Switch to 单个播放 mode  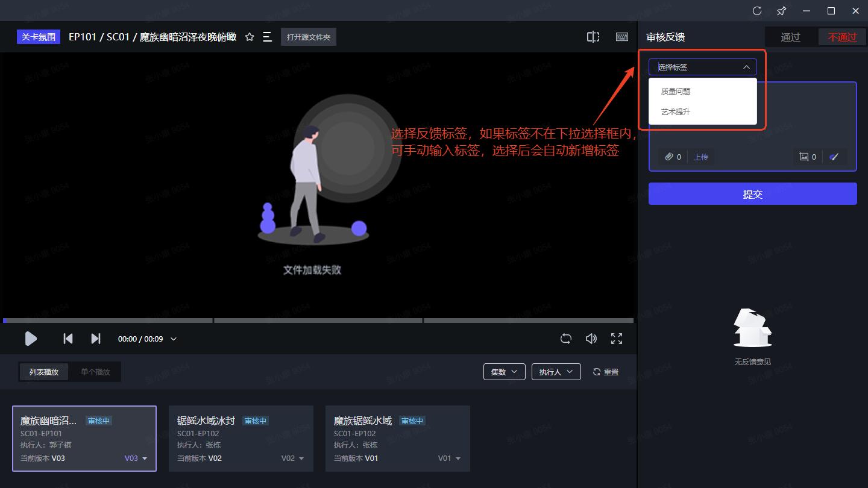pos(95,372)
